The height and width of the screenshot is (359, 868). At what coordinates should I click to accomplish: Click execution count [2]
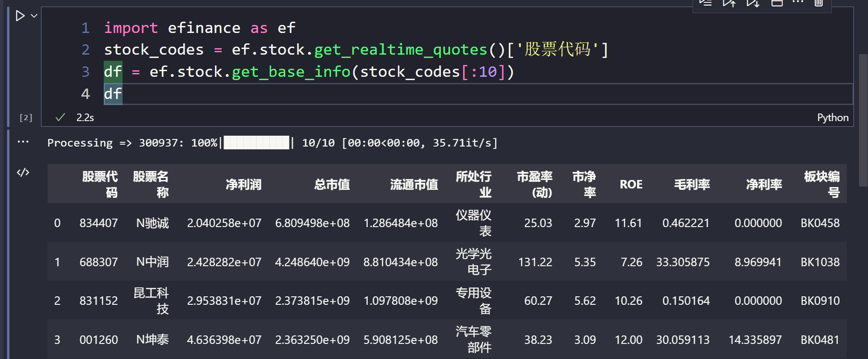tap(26, 118)
